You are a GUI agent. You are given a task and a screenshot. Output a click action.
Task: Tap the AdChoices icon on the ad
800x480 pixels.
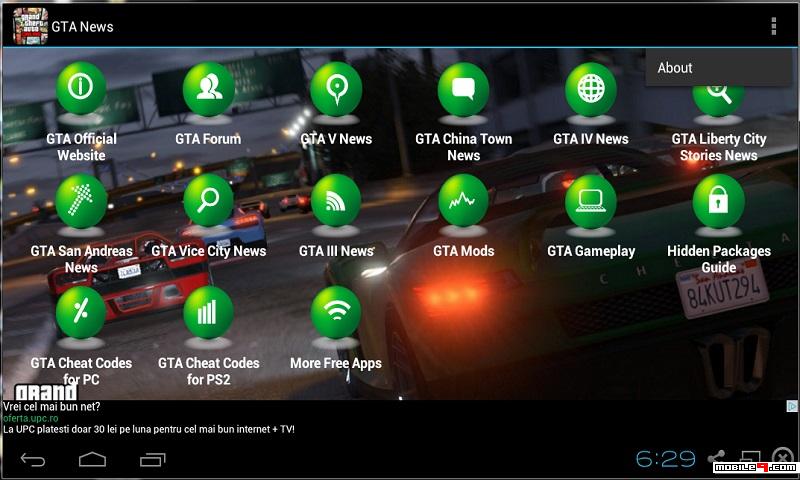792,406
